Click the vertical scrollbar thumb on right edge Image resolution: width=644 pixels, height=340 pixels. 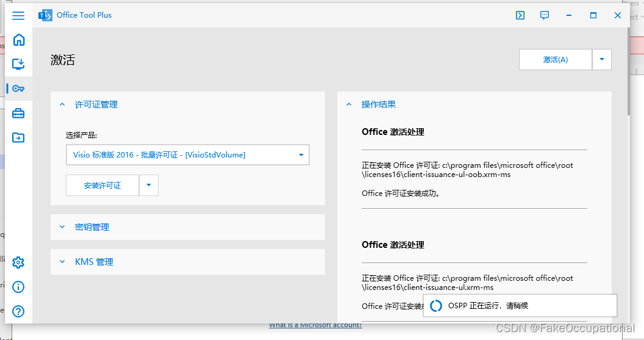[628, 72]
